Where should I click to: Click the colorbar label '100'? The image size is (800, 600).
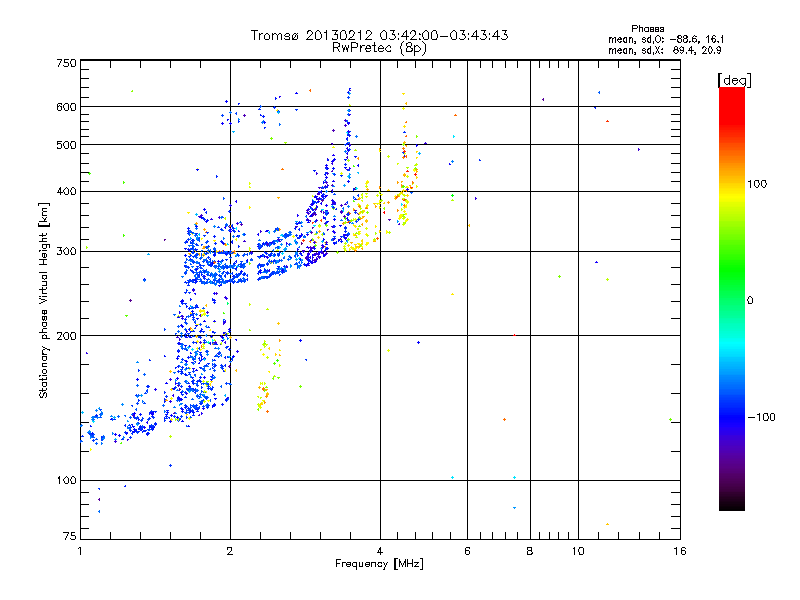(757, 184)
